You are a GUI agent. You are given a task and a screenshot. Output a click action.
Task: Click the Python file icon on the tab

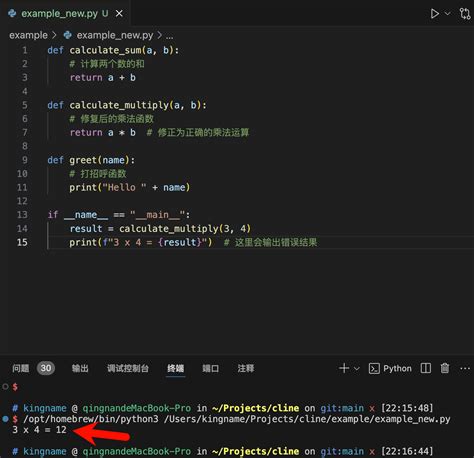coord(12,13)
